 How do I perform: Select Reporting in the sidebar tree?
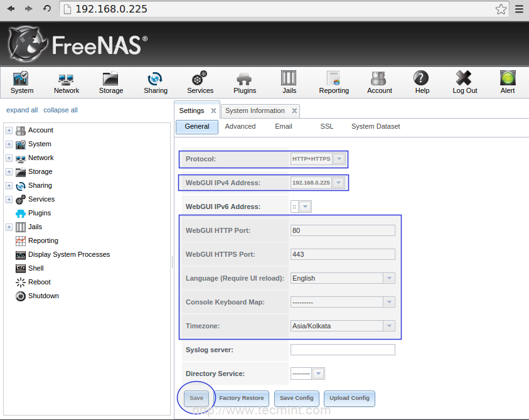tap(43, 240)
